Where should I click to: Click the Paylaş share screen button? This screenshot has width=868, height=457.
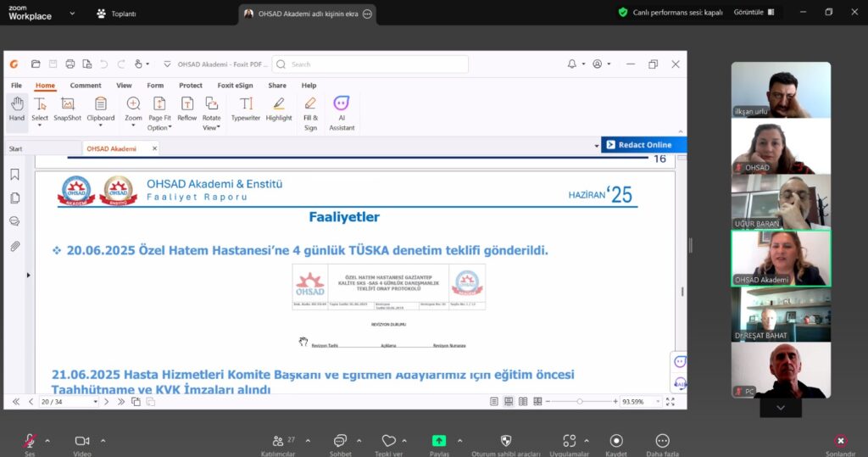coord(439,445)
